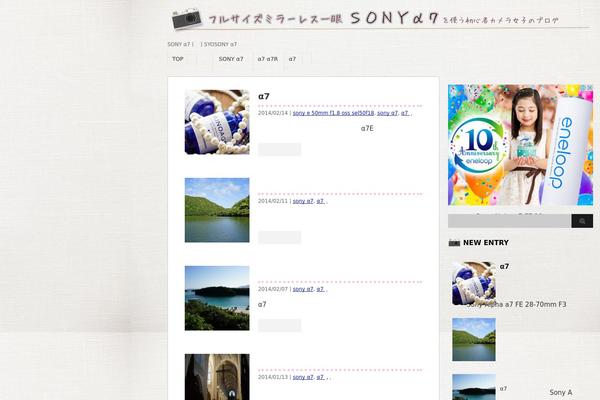
Task: Follow the sony α7 tag on 2014/02/07 post
Action: (303, 289)
